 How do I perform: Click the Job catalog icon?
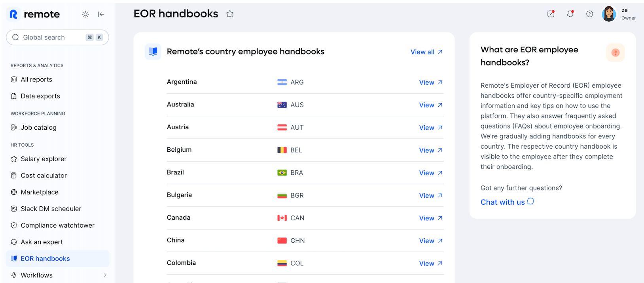(x=14, y=128)
